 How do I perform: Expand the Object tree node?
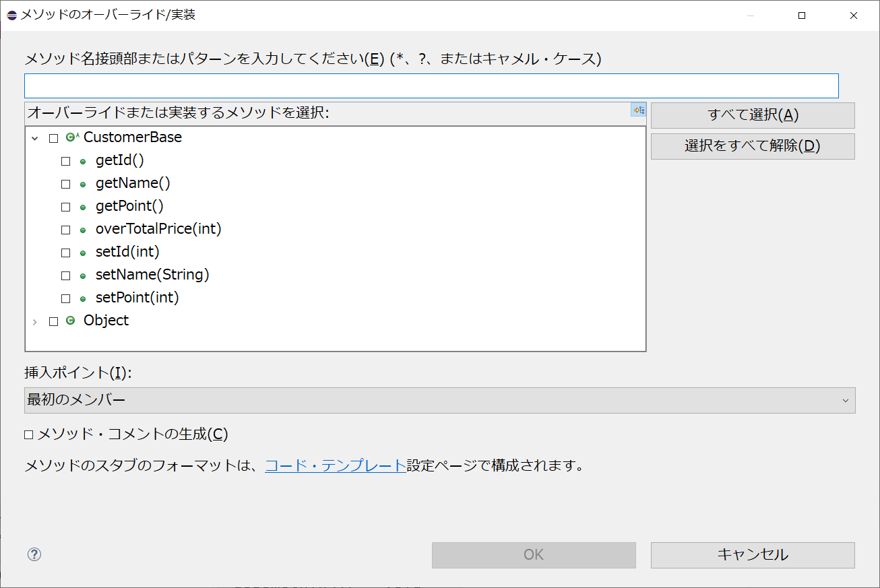[x=34, y=321]
